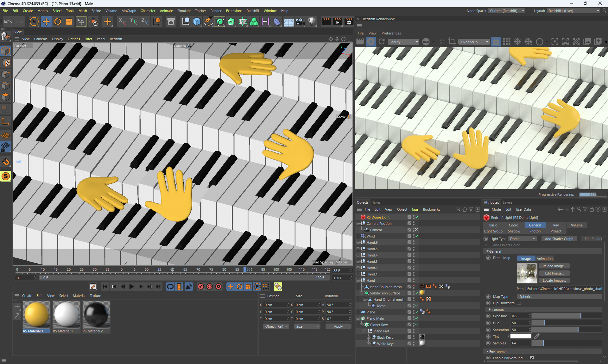Open the MoGraph menu
Screen dimensions: 608x364
[x=129, y=11]
